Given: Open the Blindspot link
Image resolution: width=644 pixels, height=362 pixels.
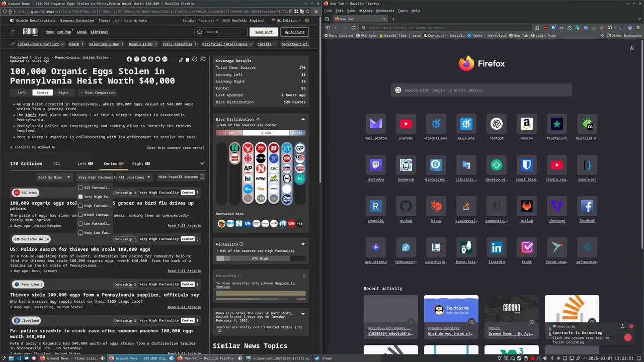Looking at the screenshot, I should (x=99, y=32).
